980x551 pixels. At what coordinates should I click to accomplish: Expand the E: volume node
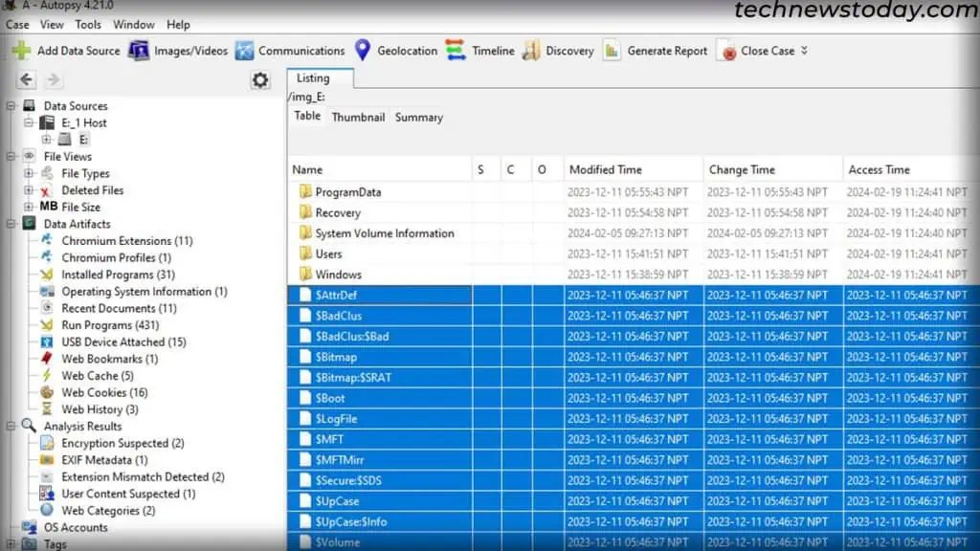tap(46, 140)
